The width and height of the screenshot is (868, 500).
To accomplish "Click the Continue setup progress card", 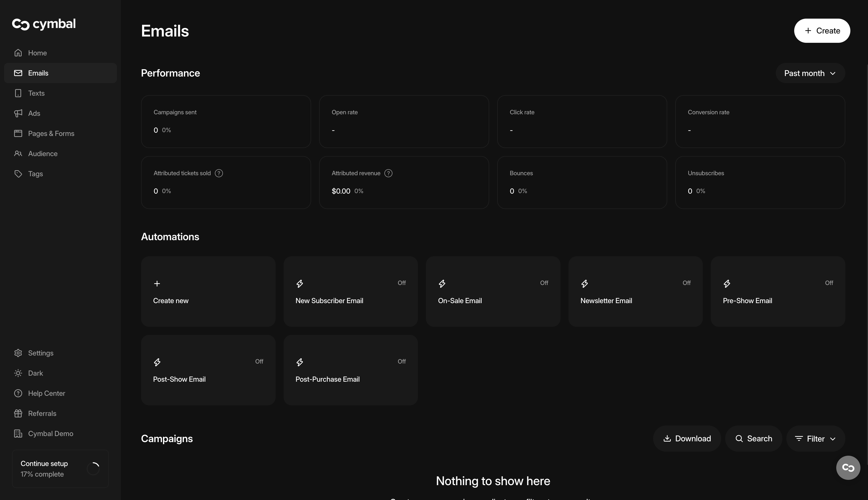I will point(60,469).
